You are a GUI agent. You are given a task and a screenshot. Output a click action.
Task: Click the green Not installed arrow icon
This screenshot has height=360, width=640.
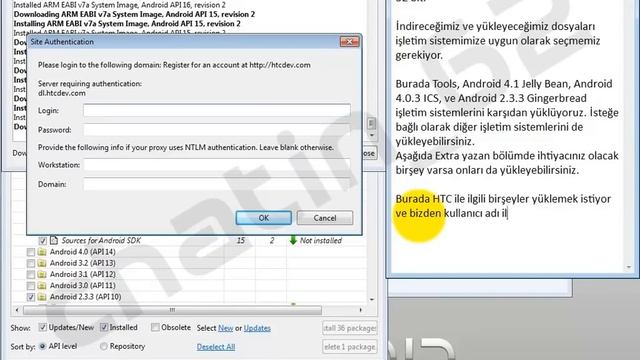(293, 240)
